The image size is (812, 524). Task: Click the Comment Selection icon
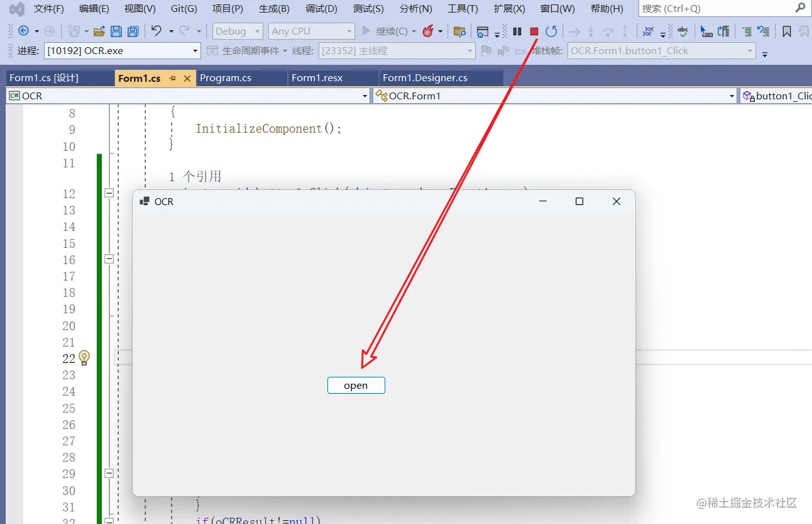[x=747, y=31]
